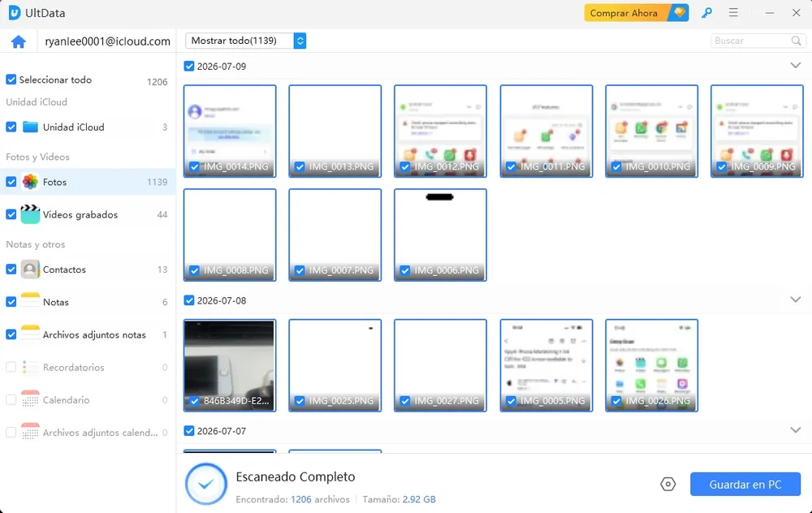Select the Fotos category row
Screen dimensions: 812x513
click(88, 182)
